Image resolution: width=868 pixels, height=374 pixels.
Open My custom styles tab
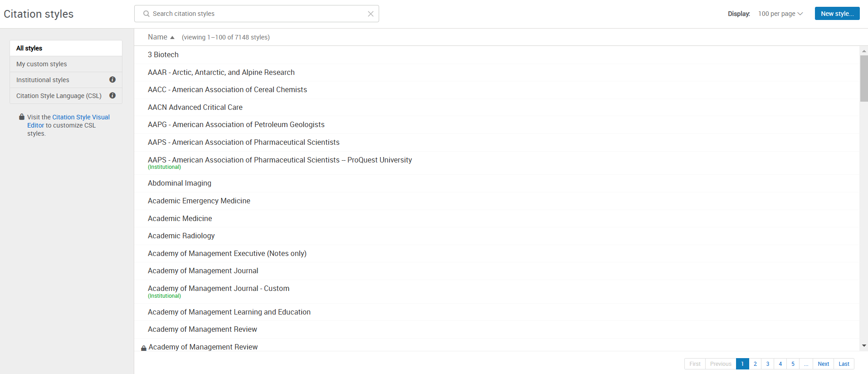[66, 64]
